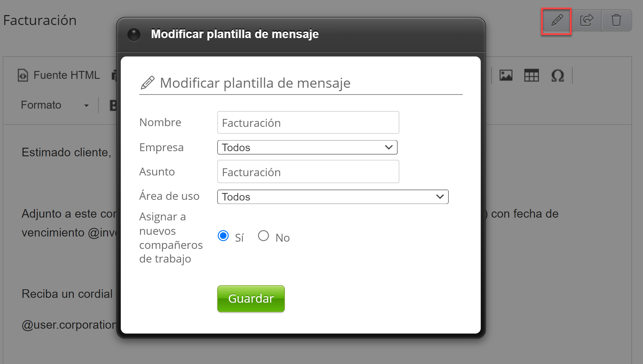Click the Fuente HTML source icon

point(23,75)
